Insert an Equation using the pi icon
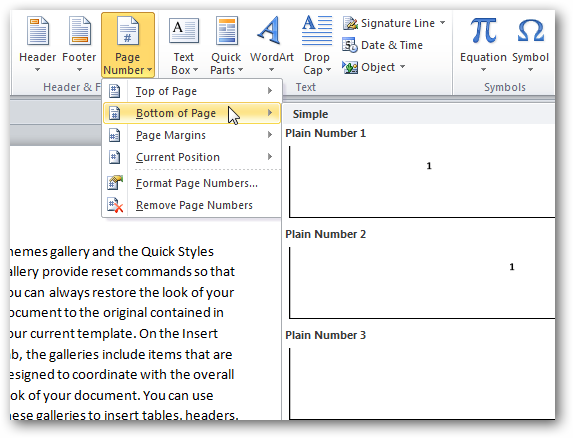Viewport: 573px width, 438px height. pos(483,31)
